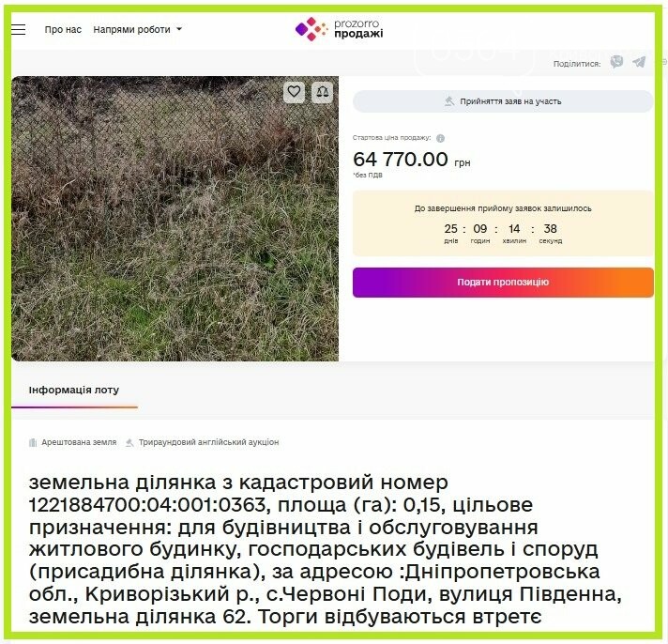Click Прийняття заяв на участь status
Screen dimensions: 668x644
[503, 101]
